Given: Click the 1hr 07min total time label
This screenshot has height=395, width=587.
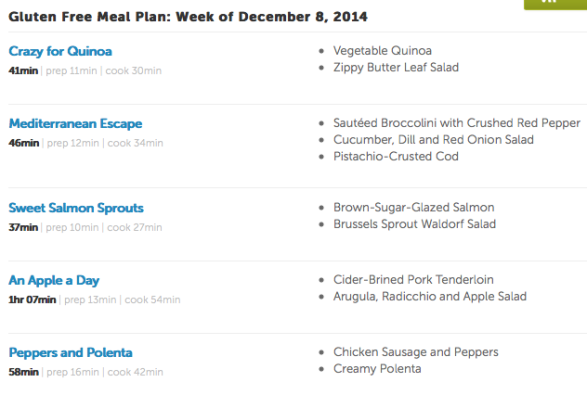Looking at the screenshot, I should coord(32,300).
